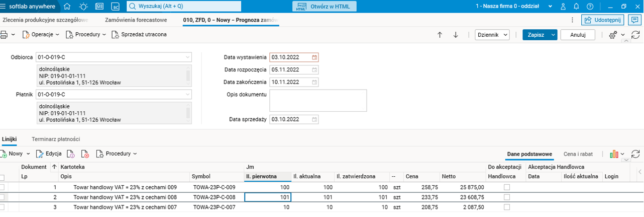The image size is (644, 217).
Task: Refresh the lines grid
Action: click(635, 154)
